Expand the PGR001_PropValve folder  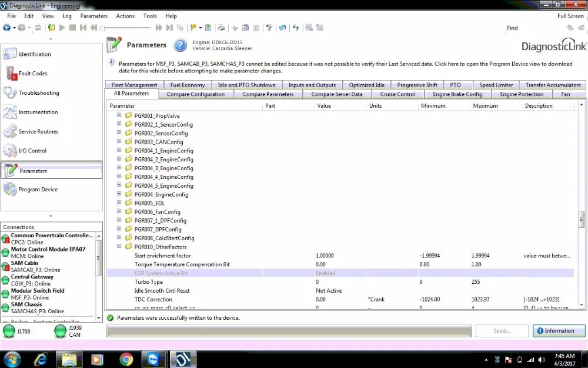coord(119,115)
